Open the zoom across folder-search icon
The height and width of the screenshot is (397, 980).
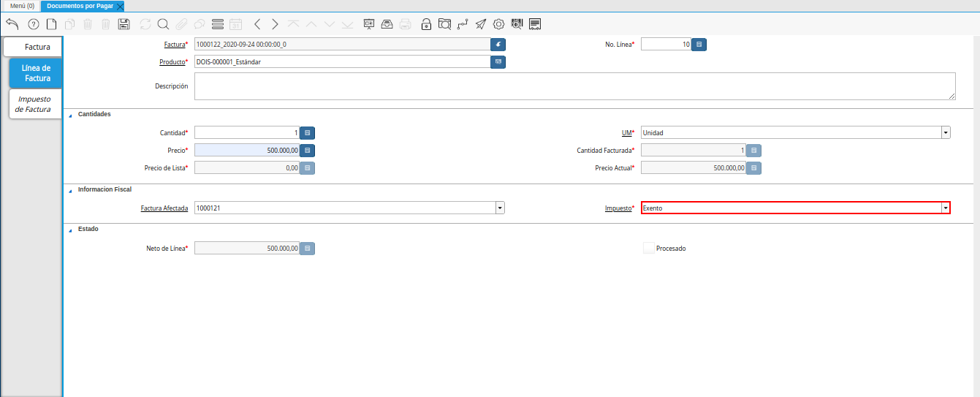tap(444, 24)
